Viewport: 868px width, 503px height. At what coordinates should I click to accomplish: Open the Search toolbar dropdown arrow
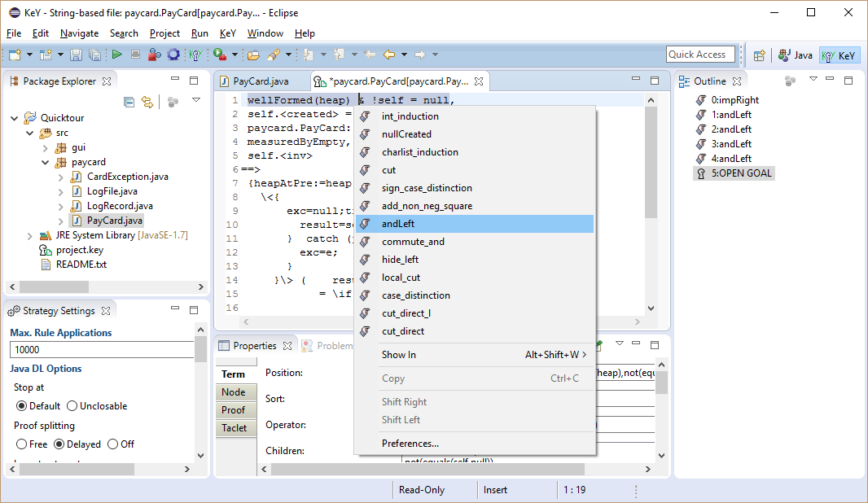pyautogui.click(x=288, y=55)
